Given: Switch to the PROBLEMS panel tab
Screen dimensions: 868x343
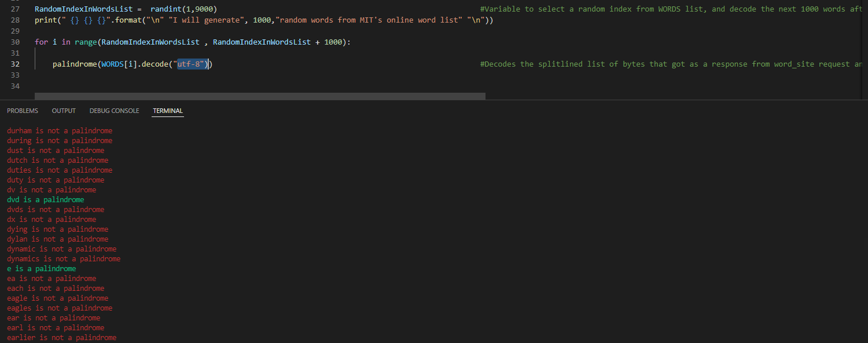Looking at the screenshot, I should (x=22, y=111).
